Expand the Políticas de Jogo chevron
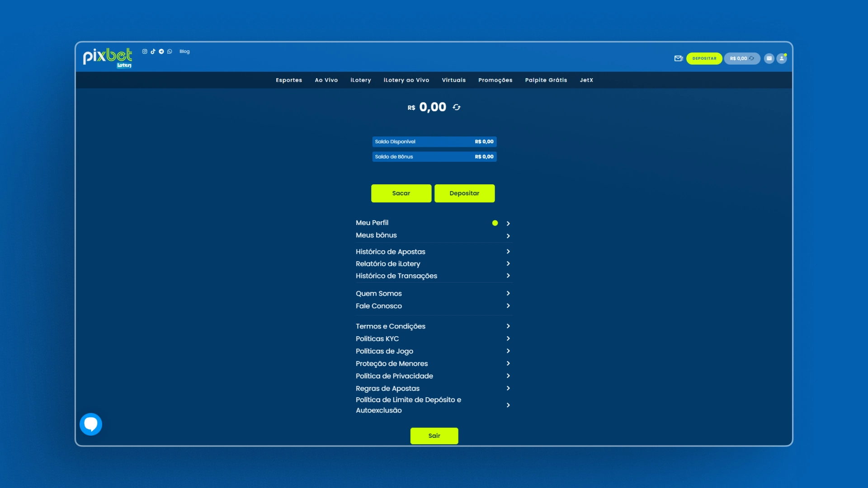 (508, 351)
